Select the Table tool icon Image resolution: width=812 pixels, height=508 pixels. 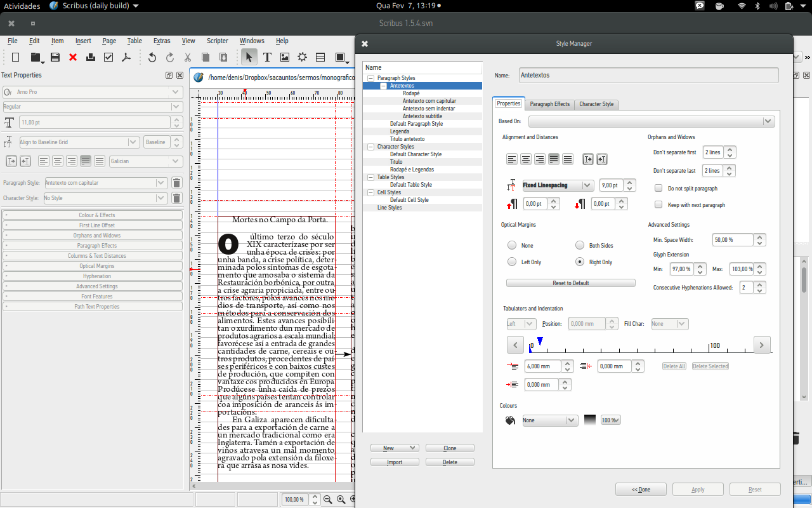pos(320,57)
